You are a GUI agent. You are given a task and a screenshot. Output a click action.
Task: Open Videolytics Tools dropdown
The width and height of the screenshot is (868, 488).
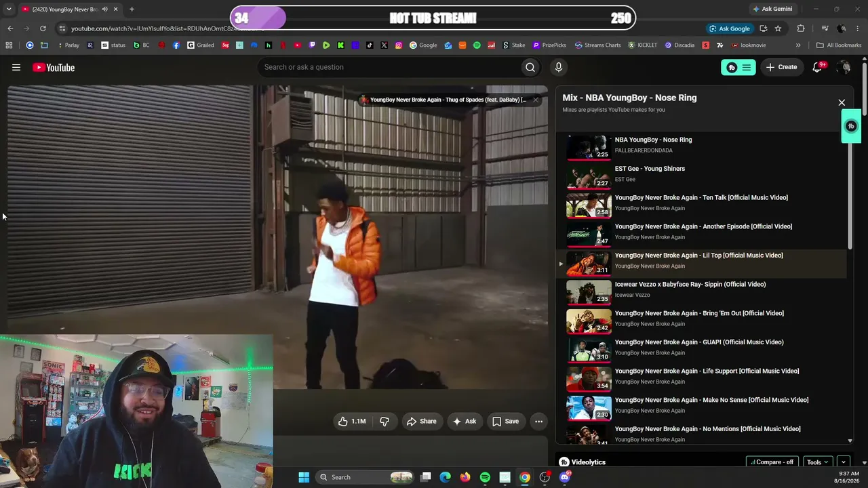[x=817, y=462]
